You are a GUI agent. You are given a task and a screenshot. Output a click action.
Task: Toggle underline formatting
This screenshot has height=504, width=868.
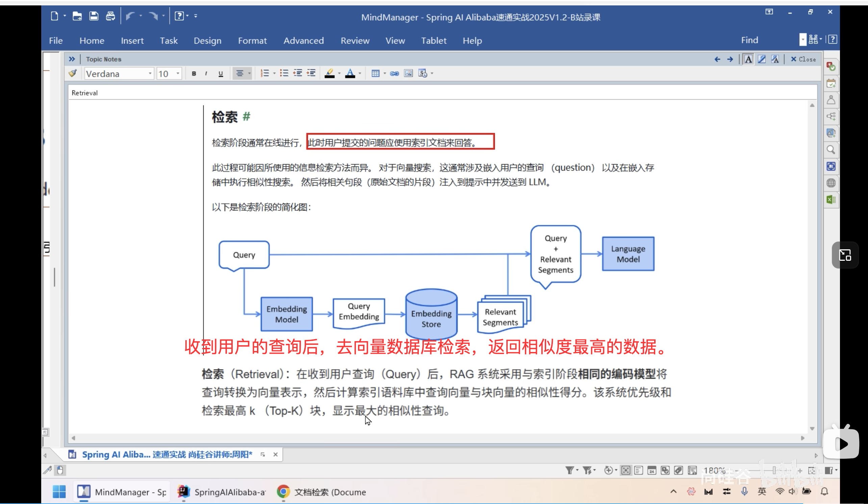221,73
